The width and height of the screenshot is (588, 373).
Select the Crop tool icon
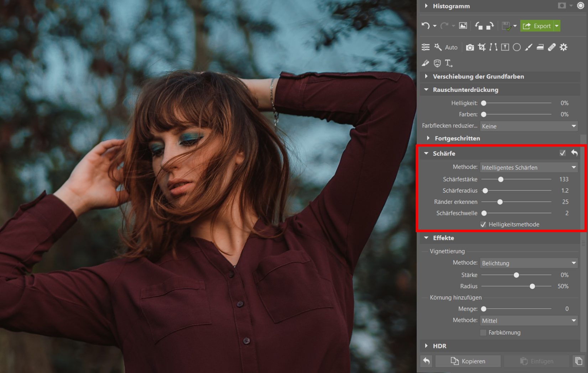482,47
